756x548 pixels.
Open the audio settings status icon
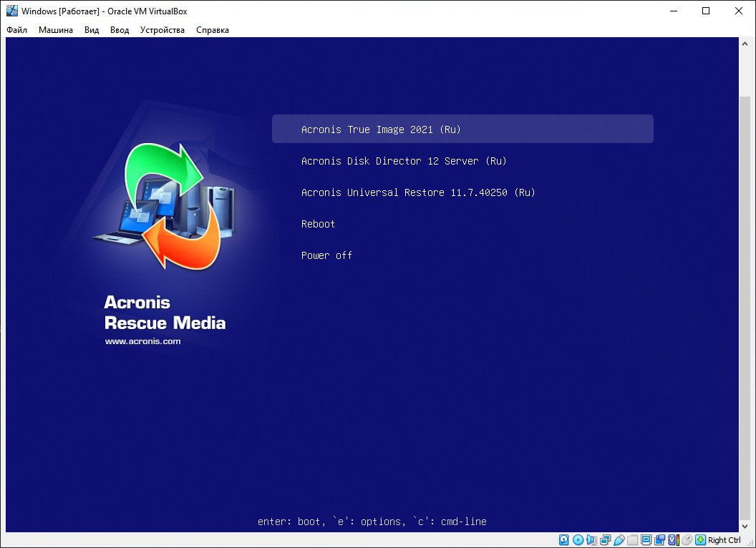point(591,540)
